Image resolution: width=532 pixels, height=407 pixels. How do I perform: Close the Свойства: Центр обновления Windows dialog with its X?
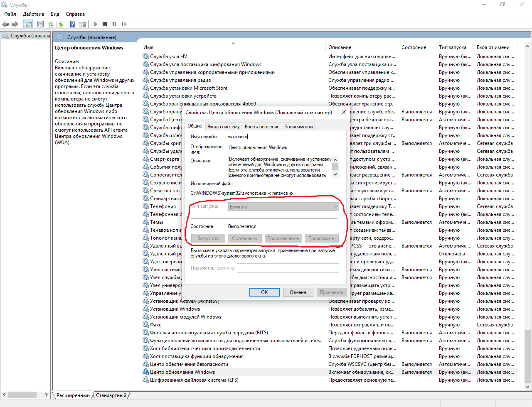343,112
